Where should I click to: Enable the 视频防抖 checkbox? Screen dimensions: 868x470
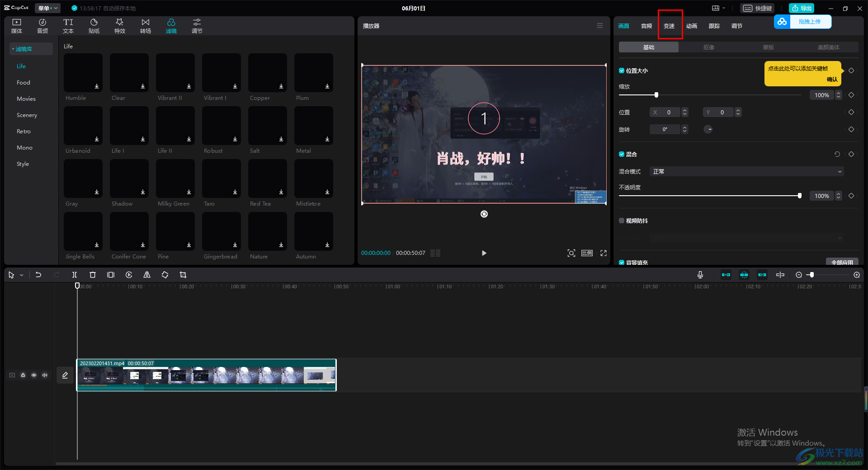622,221
